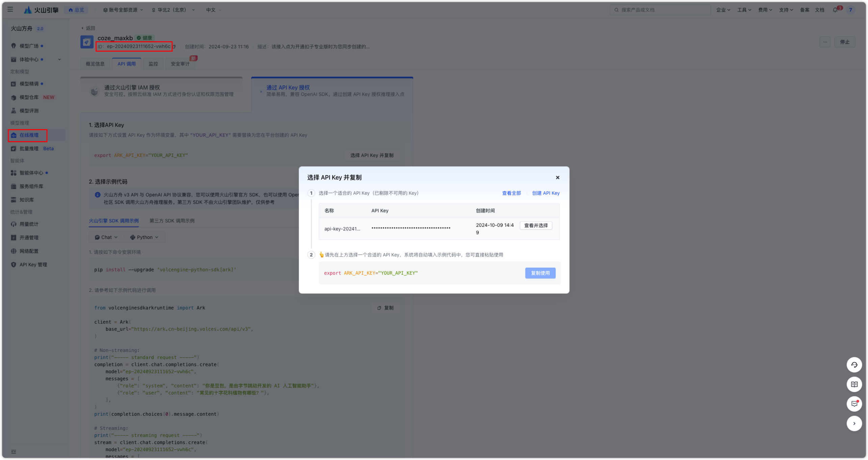Screen dimensions: 868x460
Task: Open 模型广场 from the sidebar
Action: pyautogui.click(x=30, y=46)
